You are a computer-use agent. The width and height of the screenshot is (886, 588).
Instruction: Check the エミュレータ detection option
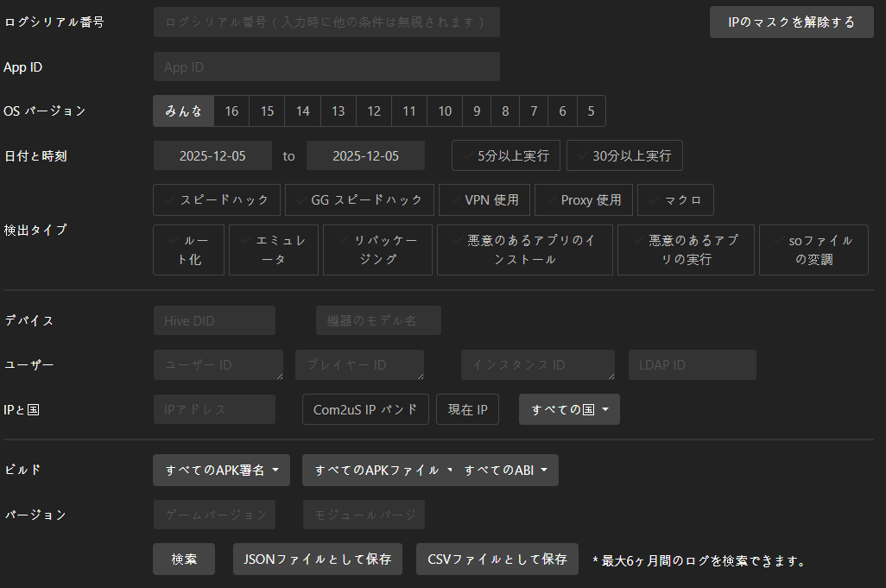tap(274, 250)
